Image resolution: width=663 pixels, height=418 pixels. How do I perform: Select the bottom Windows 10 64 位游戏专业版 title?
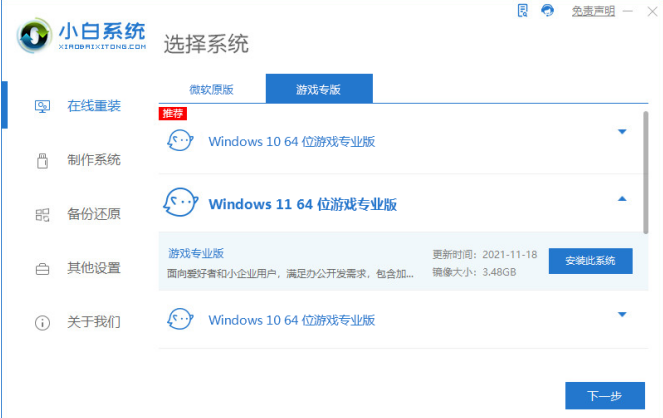pyautogui.click(x=292, y=320)
